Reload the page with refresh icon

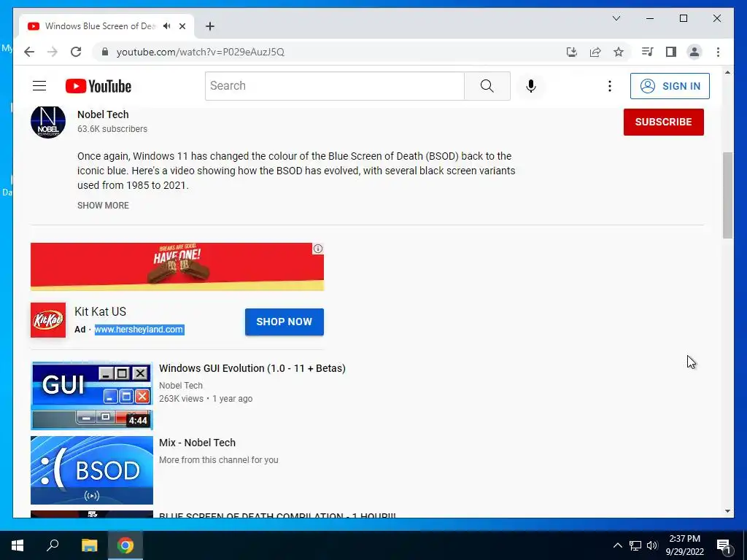tap(76, 52)
